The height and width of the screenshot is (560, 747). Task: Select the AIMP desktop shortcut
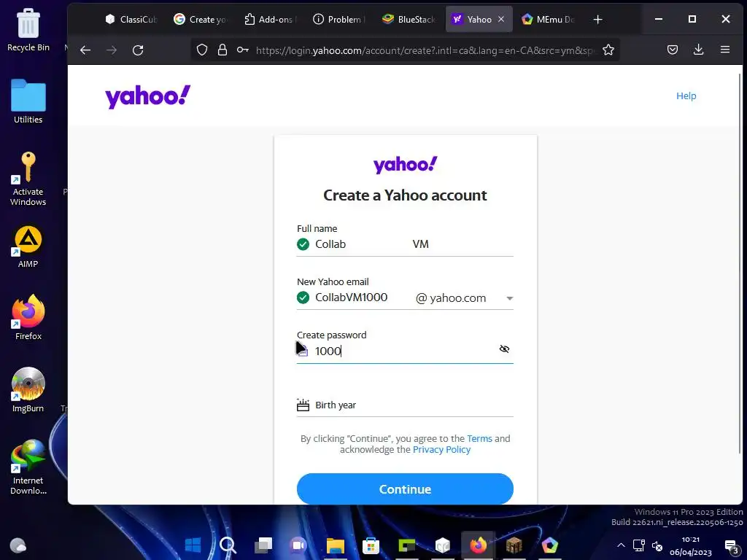pyautogui.click(x=28, y=246)
